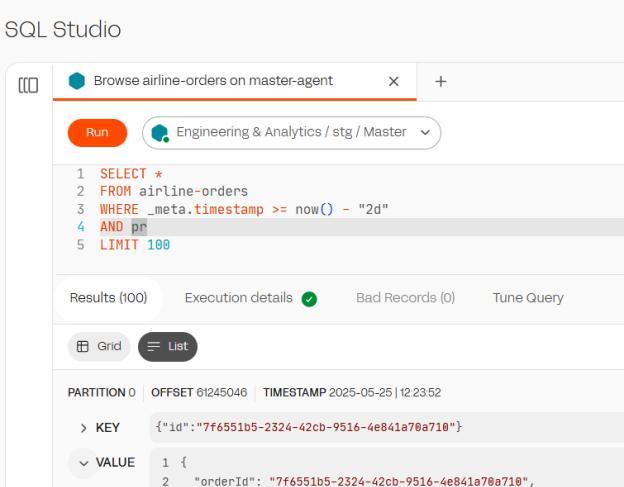Click the WHERE _meta.timestamp line

point(244,209)
